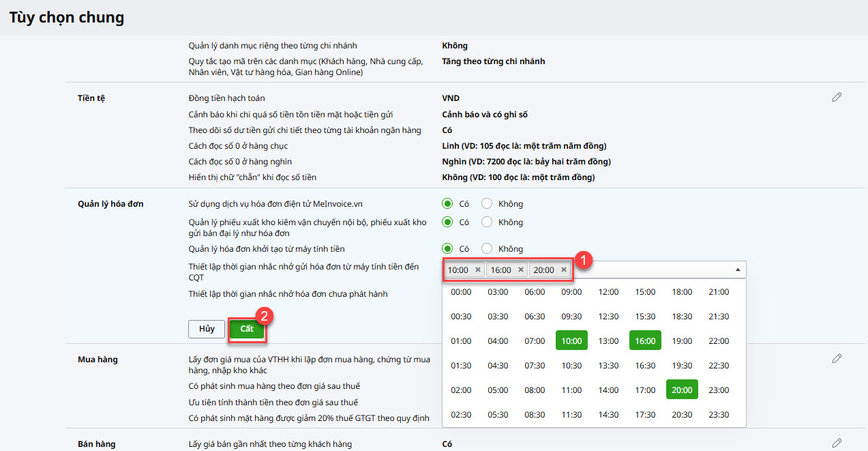Pick 00:00 from the time grid
The width and height of the screenshot is (868, 451).
462,292
